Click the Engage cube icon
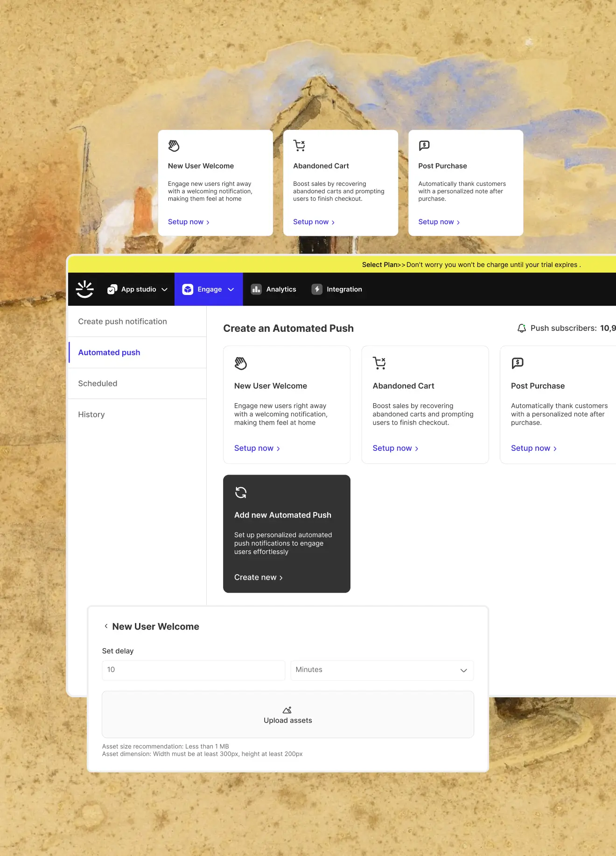Screen dimensions: 616x856 pos(188,289)
